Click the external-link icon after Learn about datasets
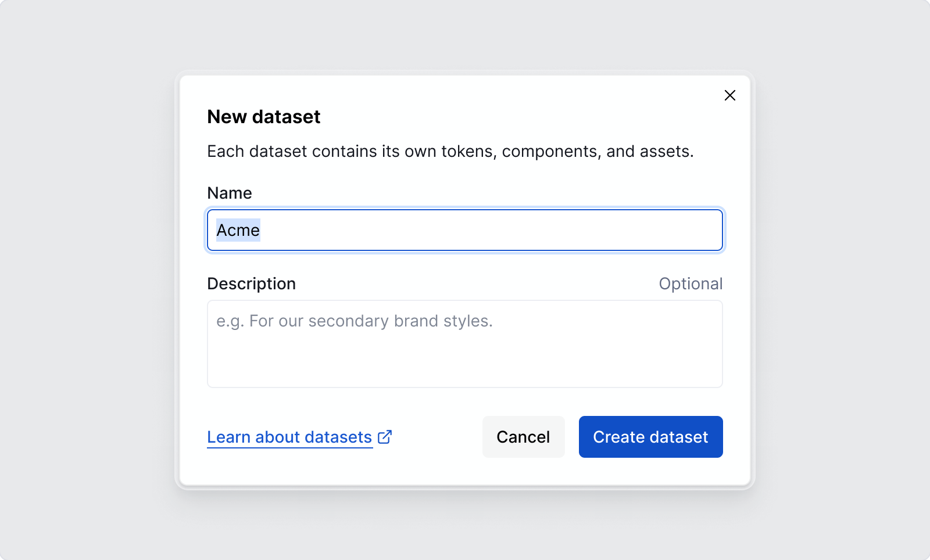Image resolution: width=930 pixels, height=560 pixels. pos(385,437)
